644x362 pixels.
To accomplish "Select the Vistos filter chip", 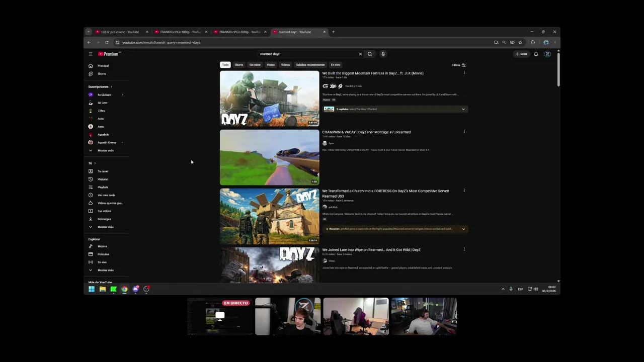I will (271, 65).
